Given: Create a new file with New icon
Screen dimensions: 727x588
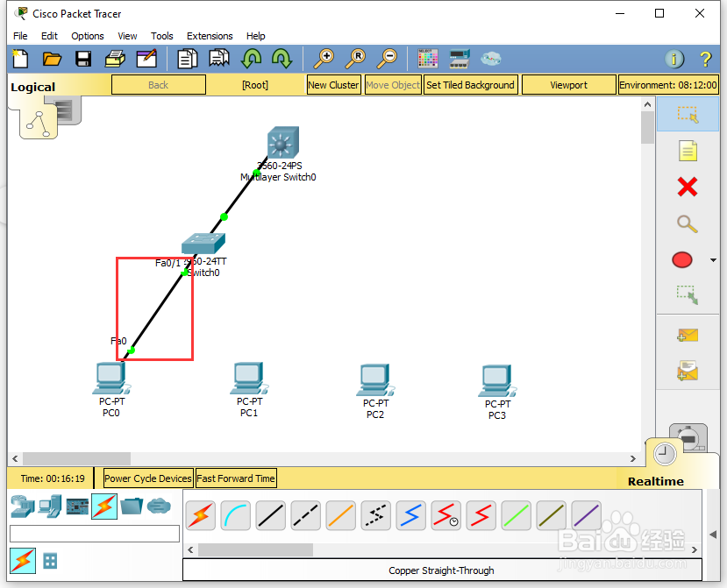Looking at the screenshot, I should point(20,59).
